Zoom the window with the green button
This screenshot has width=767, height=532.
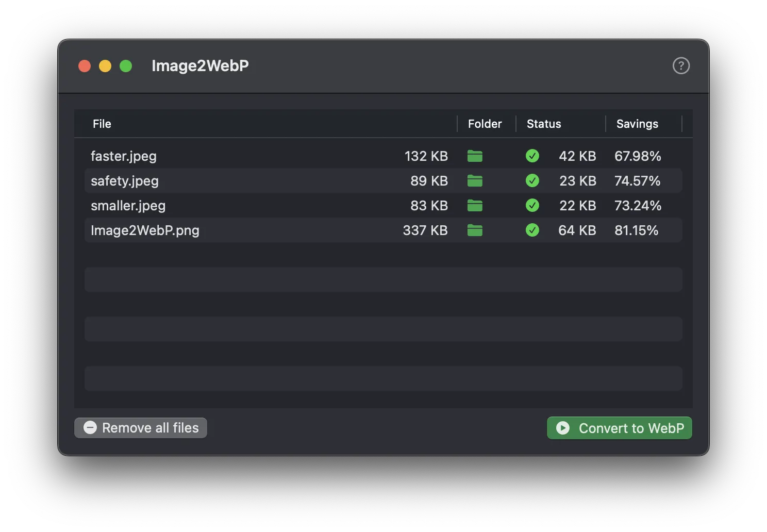(126, 66)
